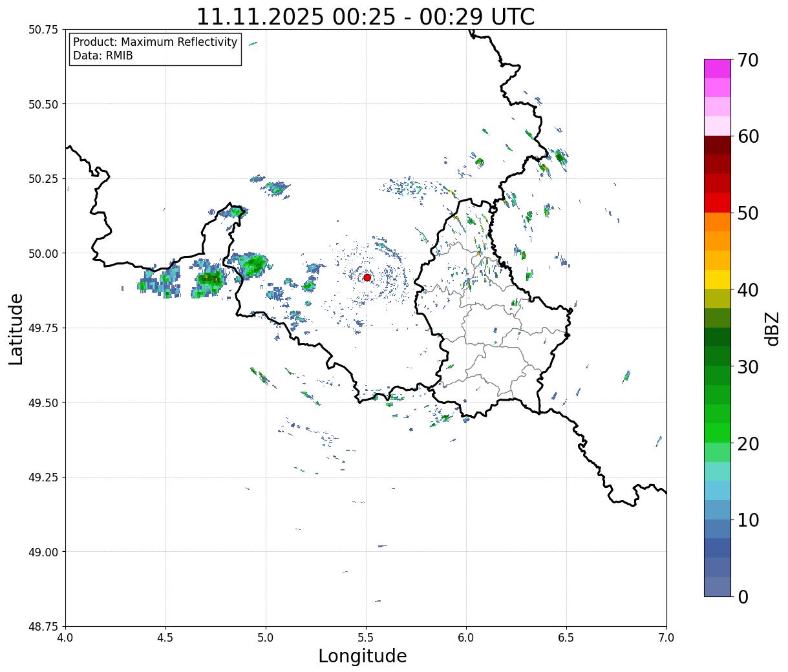Click the 6.5 longitude tick label
The height and width of the screenshot is (672, 788).
pyautogui.click(x=566, y=638)
